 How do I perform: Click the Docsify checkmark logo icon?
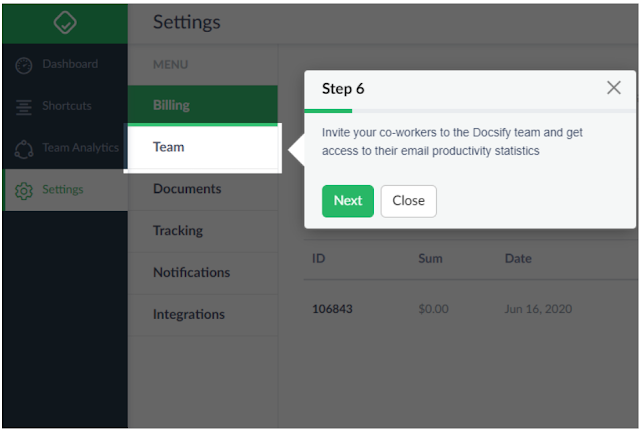pyautogui.click(x=64, y=22)
